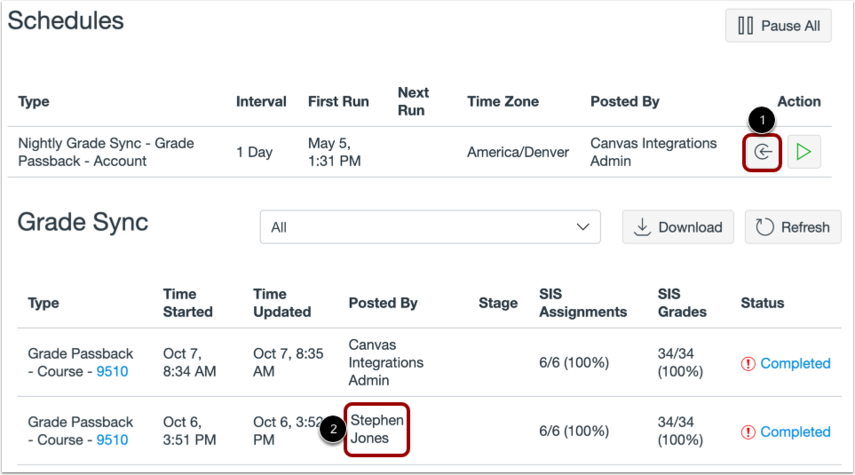Click the download arrow icon

tap(642, 227)
